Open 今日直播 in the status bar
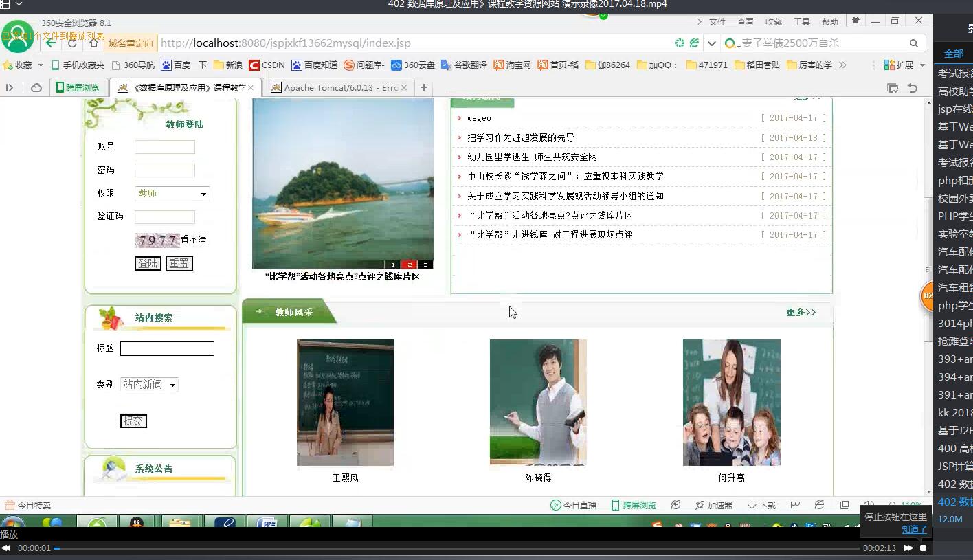This screenshot has height=560, width=973. pyautogui.click(x=573, y=505)
